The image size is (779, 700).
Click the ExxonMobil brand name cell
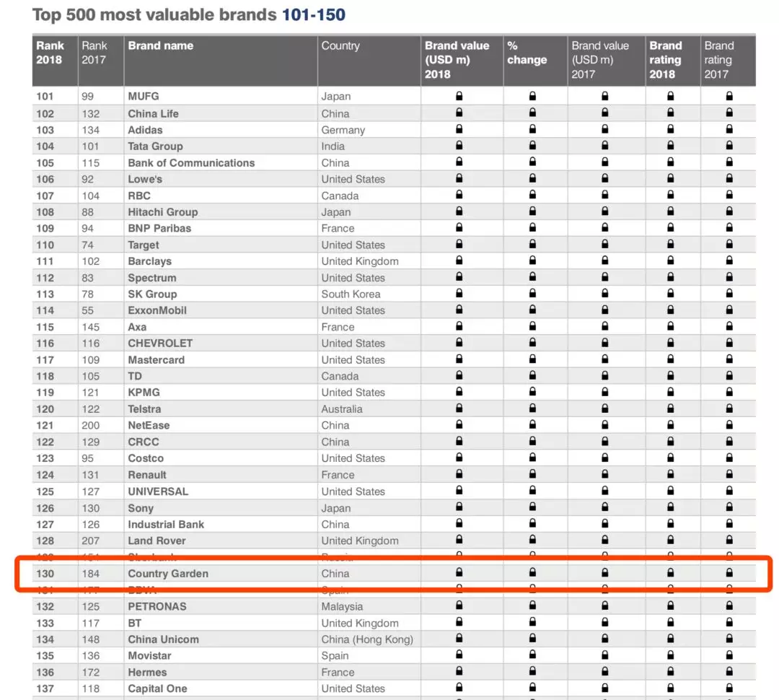coord(157,310)
